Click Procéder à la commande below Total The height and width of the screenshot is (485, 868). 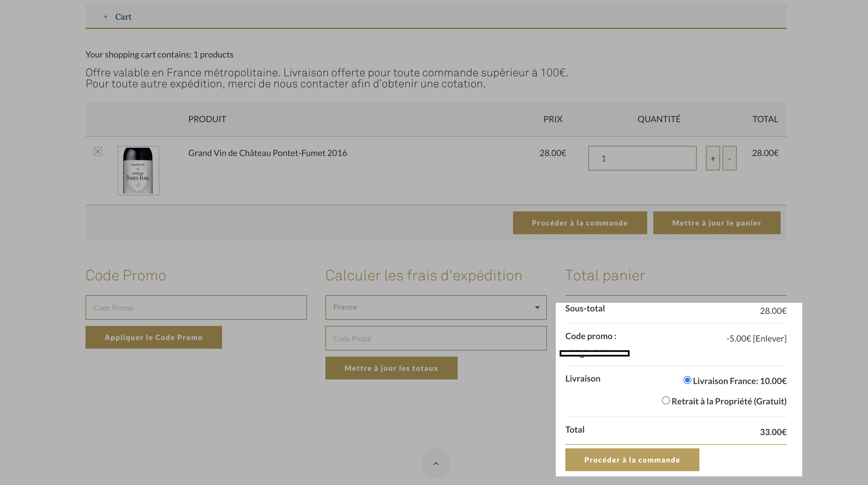(x=632, y=460)
